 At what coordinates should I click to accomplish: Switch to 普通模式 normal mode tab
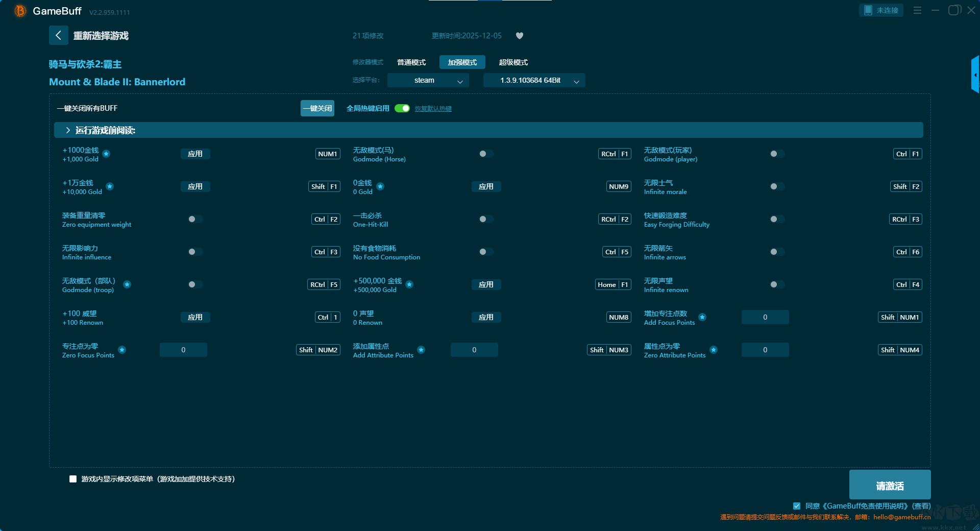click(411, 62)
